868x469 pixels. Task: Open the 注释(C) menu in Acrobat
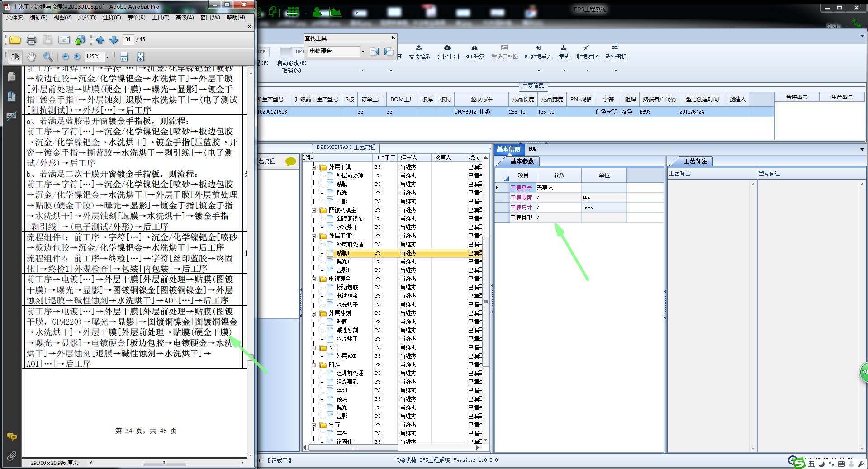pos(112,18)
